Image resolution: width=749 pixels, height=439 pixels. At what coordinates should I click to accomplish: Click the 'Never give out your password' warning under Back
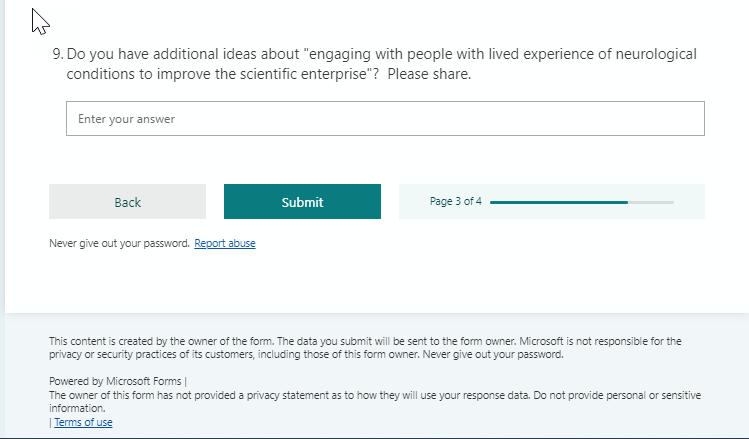(119, 243)
